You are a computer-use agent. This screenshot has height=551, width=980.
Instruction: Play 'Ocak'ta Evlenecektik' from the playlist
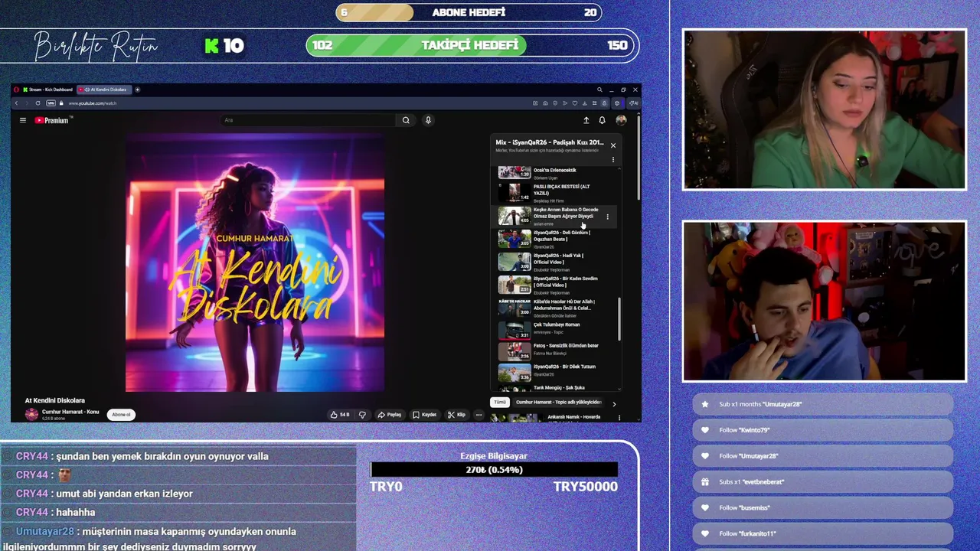point(555,173)
